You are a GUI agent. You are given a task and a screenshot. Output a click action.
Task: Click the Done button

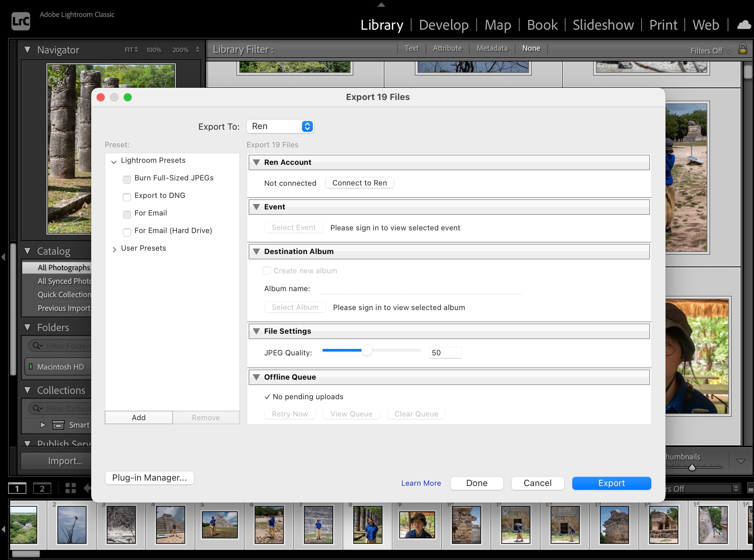[477, 483]
